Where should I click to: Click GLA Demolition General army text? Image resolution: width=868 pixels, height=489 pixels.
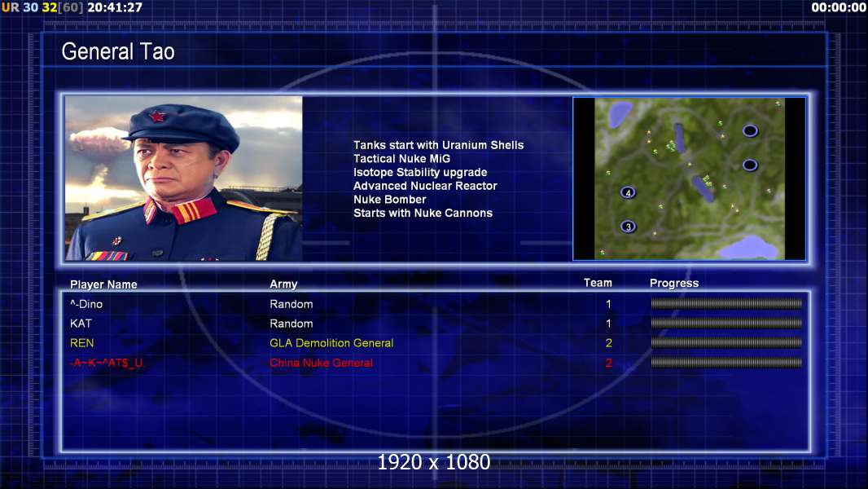pyautogui.click(x=331, y=343)
